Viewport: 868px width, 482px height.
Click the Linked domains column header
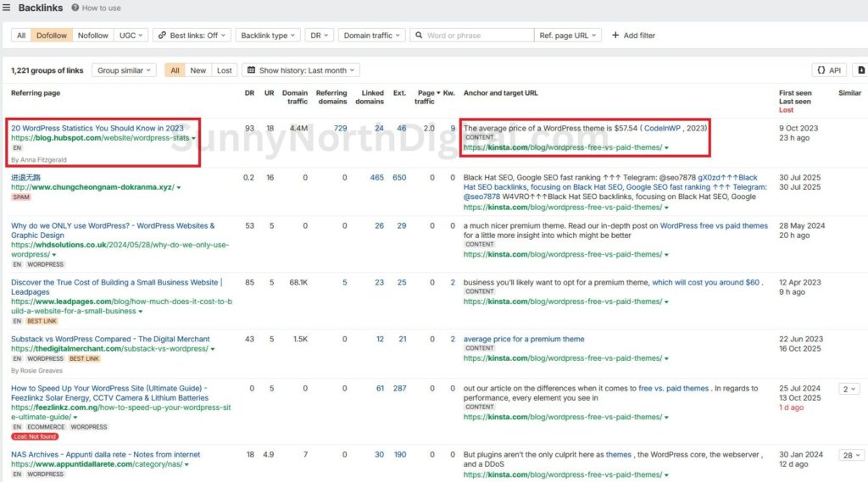pyautogui.click(x=370, y=97)
